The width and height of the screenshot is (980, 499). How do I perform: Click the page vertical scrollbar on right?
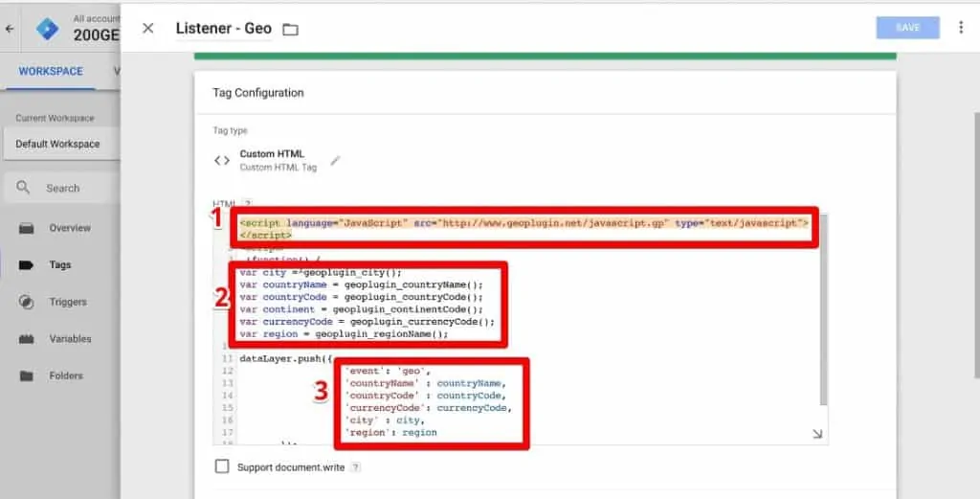(975, 245)
